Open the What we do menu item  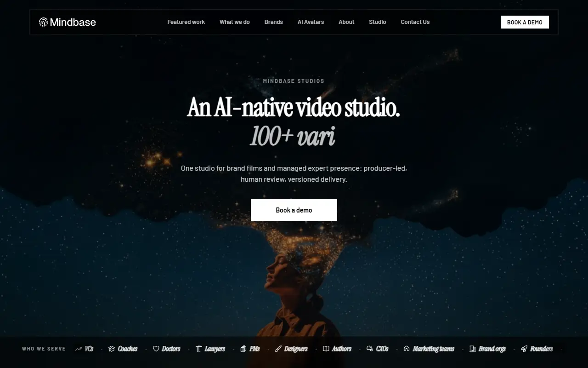click(235, 22)
